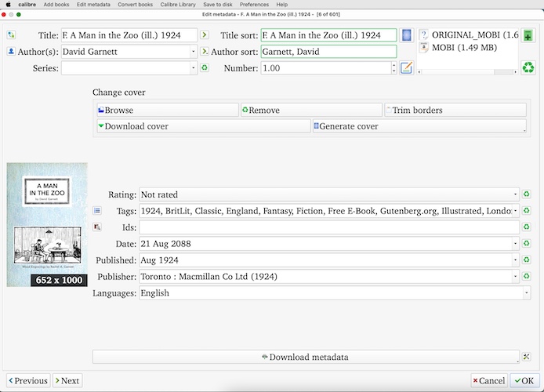This screenshot has width=544, height=392.
Task: Click into the Author sort field
Action: coord(328,52)
